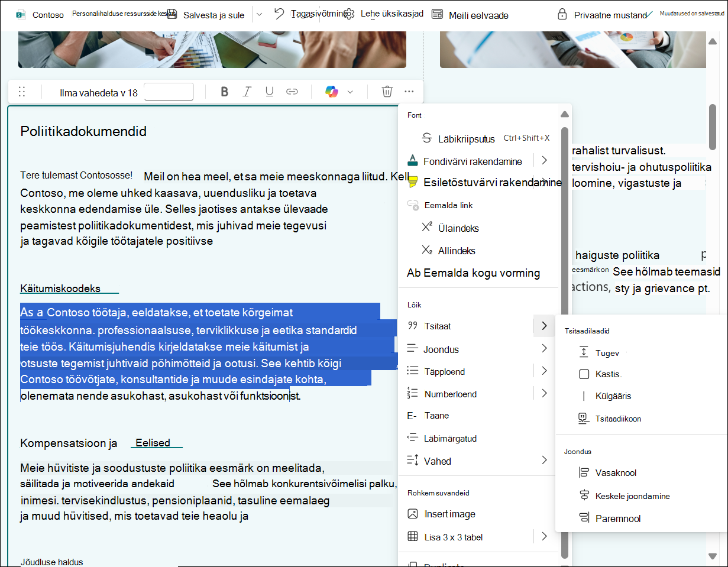728x567 pixels.
Task: Click Privaatne mustand status
Action: tap(603, 15)
